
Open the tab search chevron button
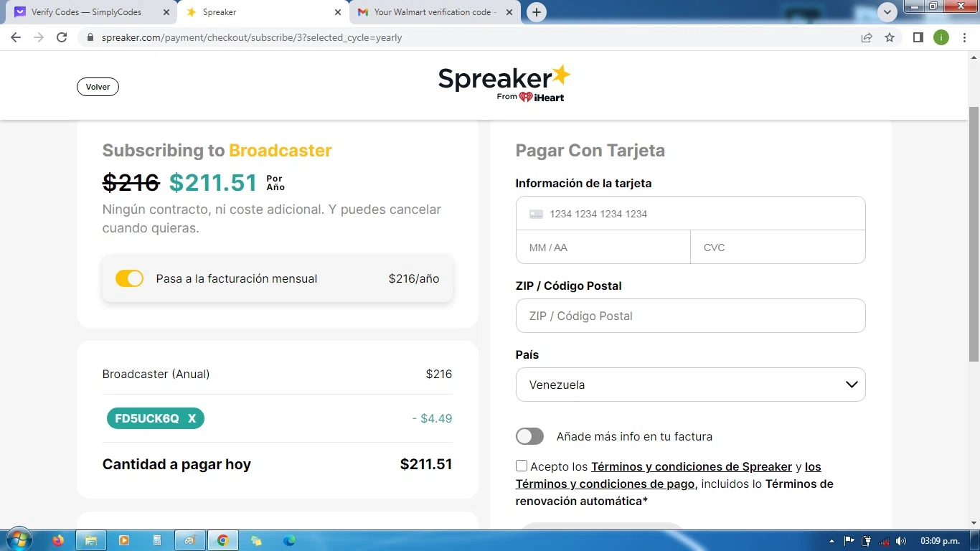(x=887, y=12)
